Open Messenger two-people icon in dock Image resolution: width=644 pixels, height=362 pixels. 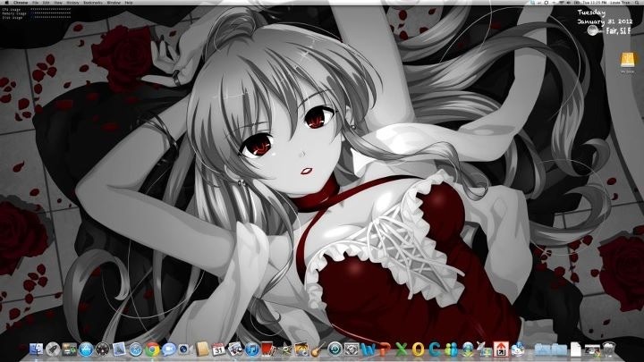click(452, 349)
